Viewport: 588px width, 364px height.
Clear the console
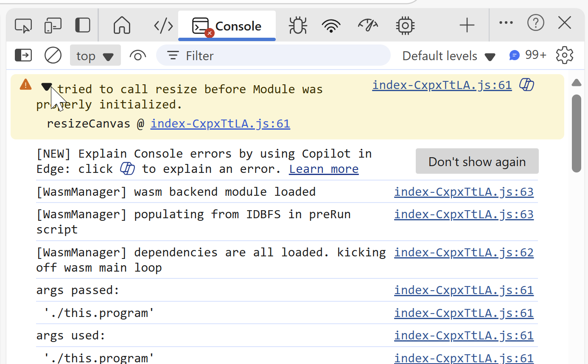[53, 56]
